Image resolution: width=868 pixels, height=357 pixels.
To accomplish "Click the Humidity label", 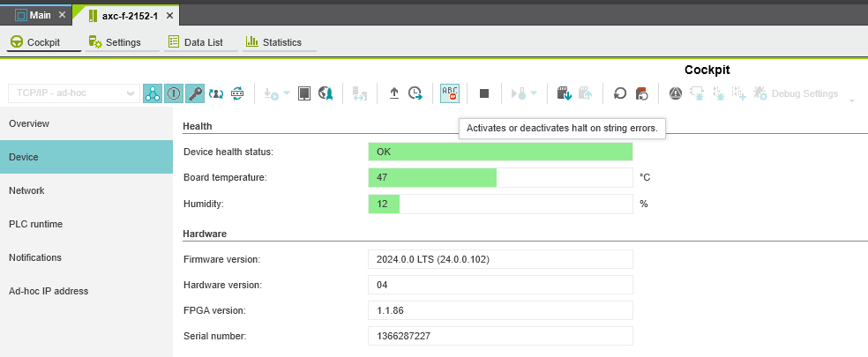I will pyautogui.click(x=203, y=204).
